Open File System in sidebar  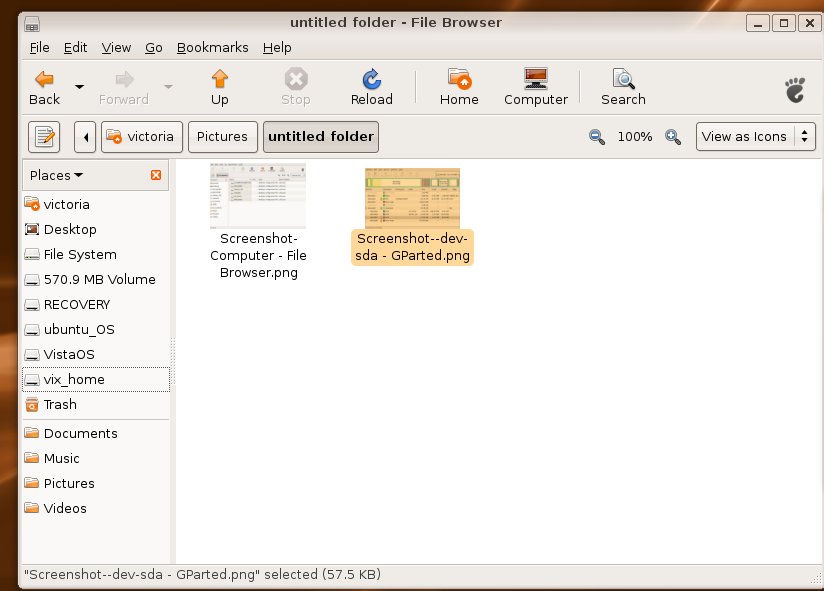(96, 255)
